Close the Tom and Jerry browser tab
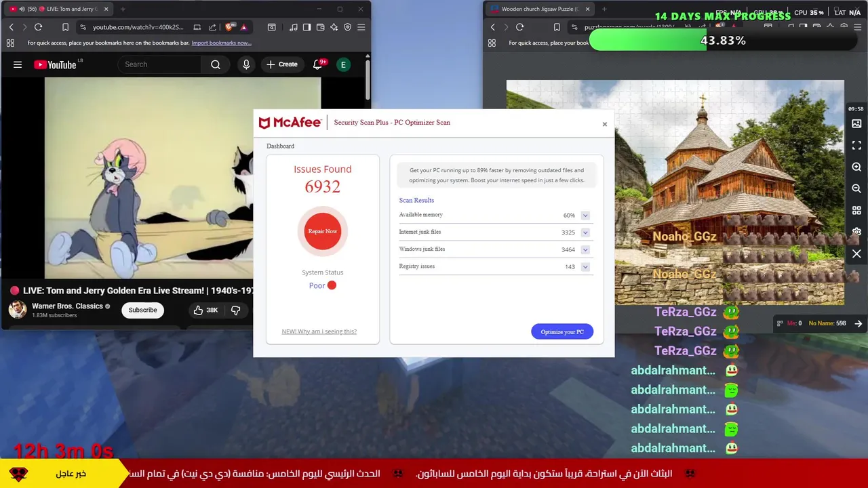Image resolution: width=868 pixels, height=488 pixels. (106, 9)
